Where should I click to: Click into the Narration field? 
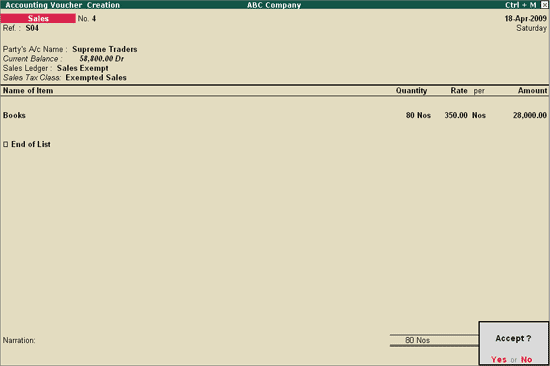[210, 340]
